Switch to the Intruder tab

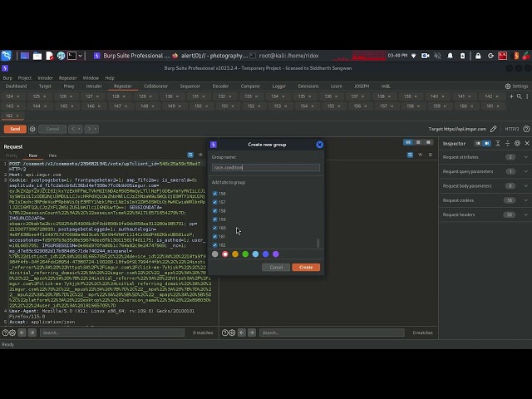[x=94, y=86]
